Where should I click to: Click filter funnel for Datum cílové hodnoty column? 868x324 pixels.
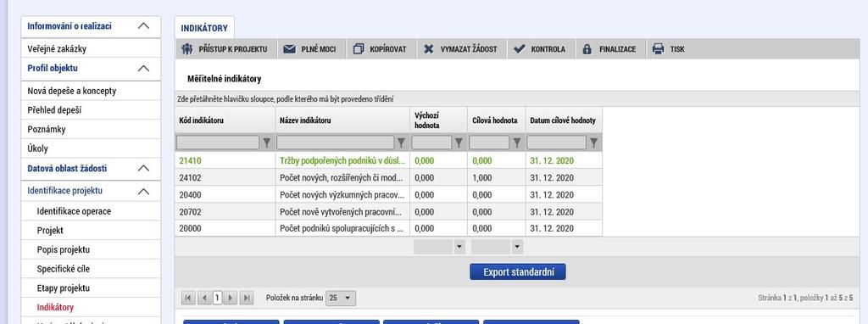click(594, 142)
